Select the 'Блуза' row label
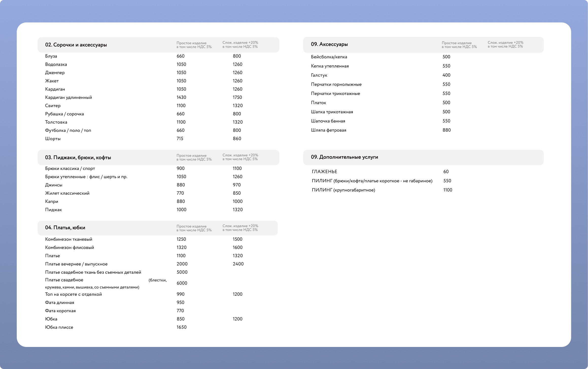 coord(51,56)
